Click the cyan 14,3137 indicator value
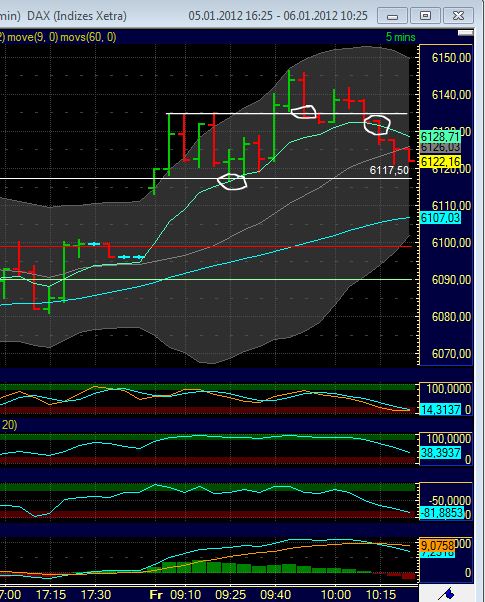Image resolution: width=485 pixels, height=602 pixels. (x=440, y=410)
